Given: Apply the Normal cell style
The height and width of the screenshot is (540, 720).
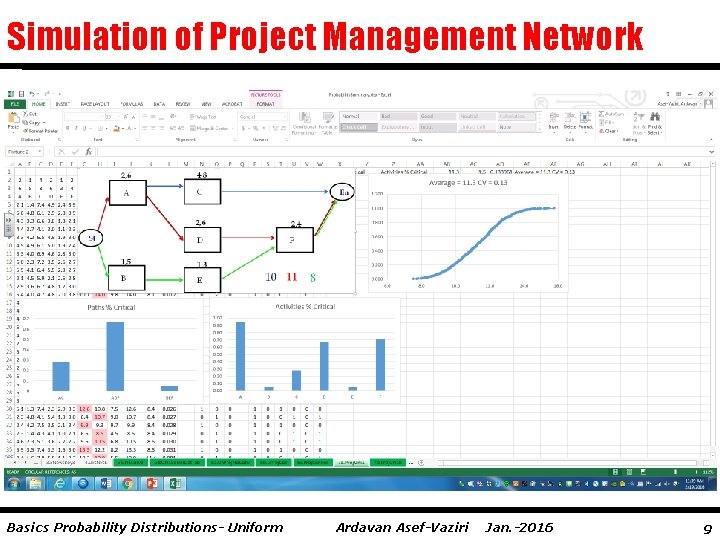Looking at the screenshot, I should [359, 117].
